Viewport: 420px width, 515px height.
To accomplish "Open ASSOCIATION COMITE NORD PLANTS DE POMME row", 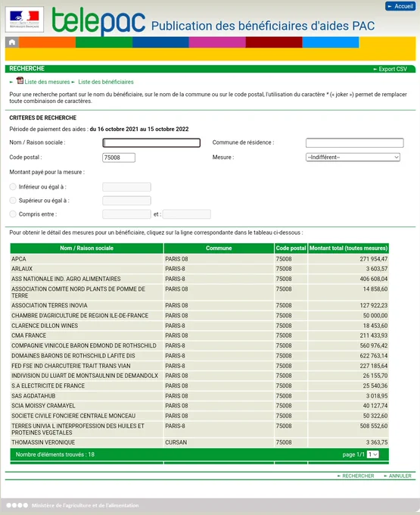I will point(200,292).
